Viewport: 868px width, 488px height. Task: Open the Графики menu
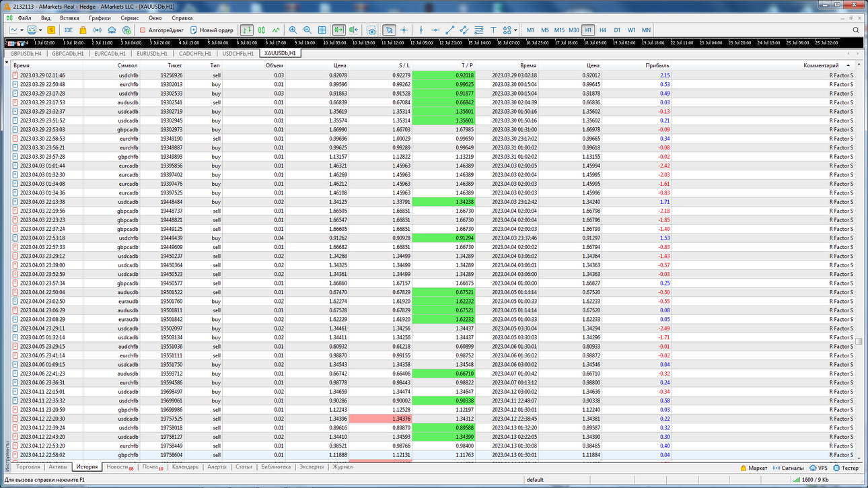[100, 18]
